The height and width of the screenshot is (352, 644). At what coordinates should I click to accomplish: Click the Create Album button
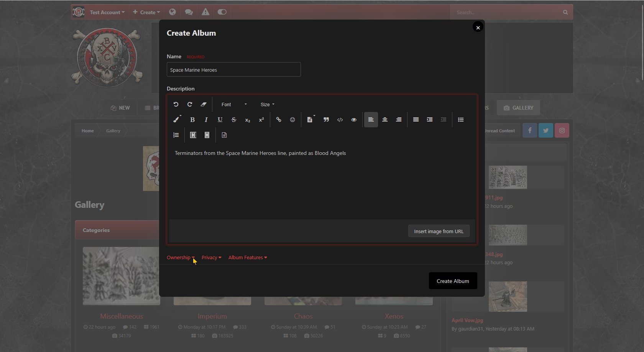453,281
